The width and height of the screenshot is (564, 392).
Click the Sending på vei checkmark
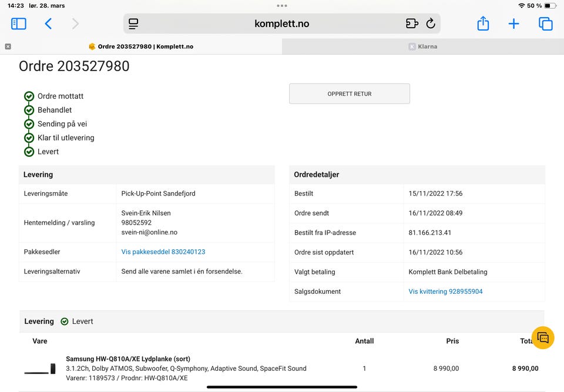coord(29,124)
